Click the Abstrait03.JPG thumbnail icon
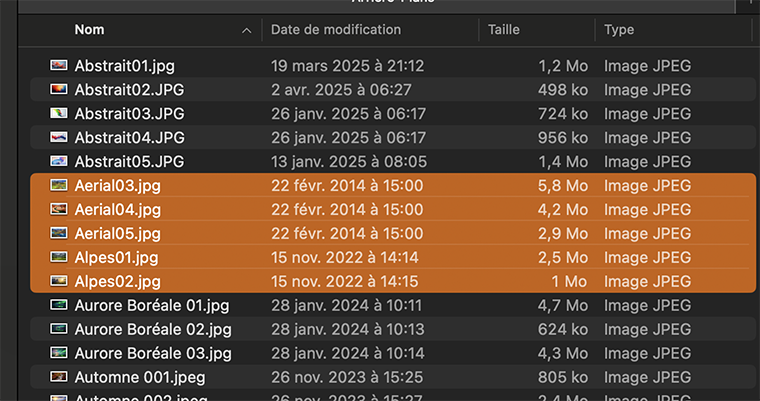760x401 pixels. [x=59, y=114]
